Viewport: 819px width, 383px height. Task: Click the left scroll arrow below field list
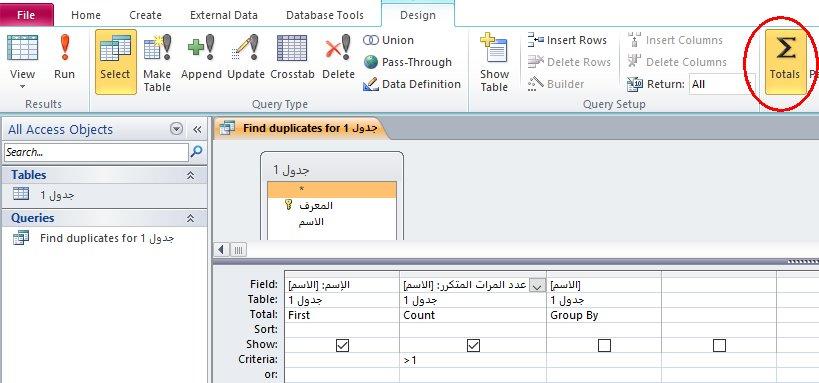[x=221, y=250]
